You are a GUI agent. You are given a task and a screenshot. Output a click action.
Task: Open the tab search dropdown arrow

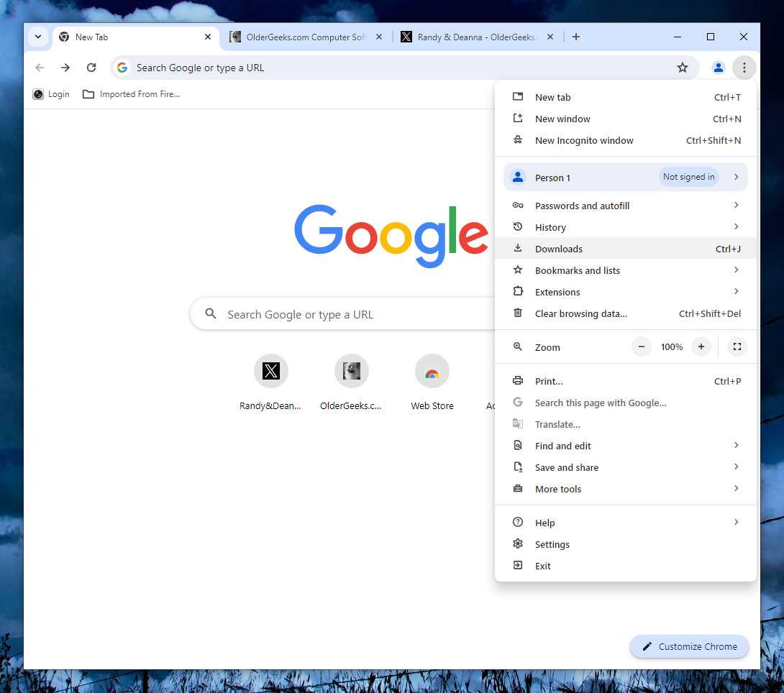click(x=38, y=37)
